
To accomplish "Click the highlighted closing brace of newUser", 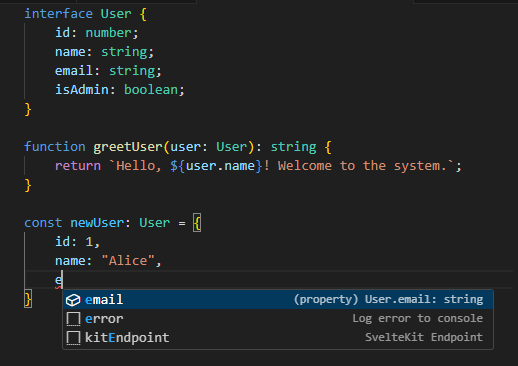I will 28,299.
